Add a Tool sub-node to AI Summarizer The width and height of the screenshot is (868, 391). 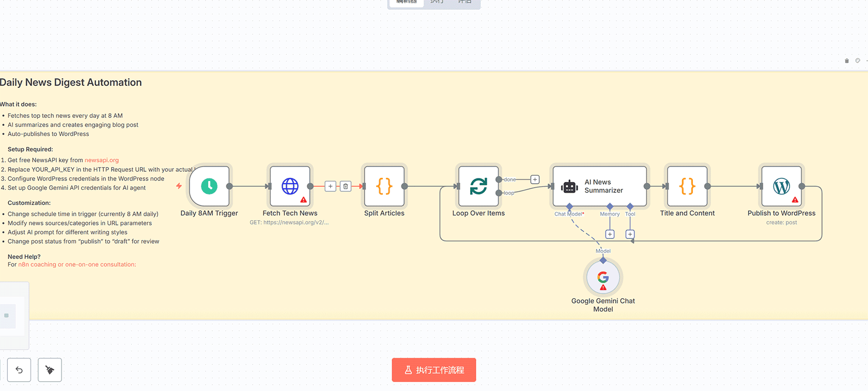pyautogui.click(x=630, y=234)
